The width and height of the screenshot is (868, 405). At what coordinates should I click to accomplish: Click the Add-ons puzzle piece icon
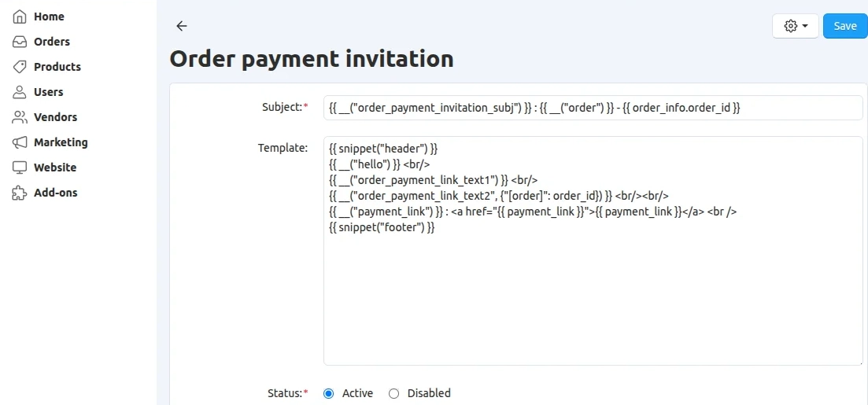pos(20,193)
